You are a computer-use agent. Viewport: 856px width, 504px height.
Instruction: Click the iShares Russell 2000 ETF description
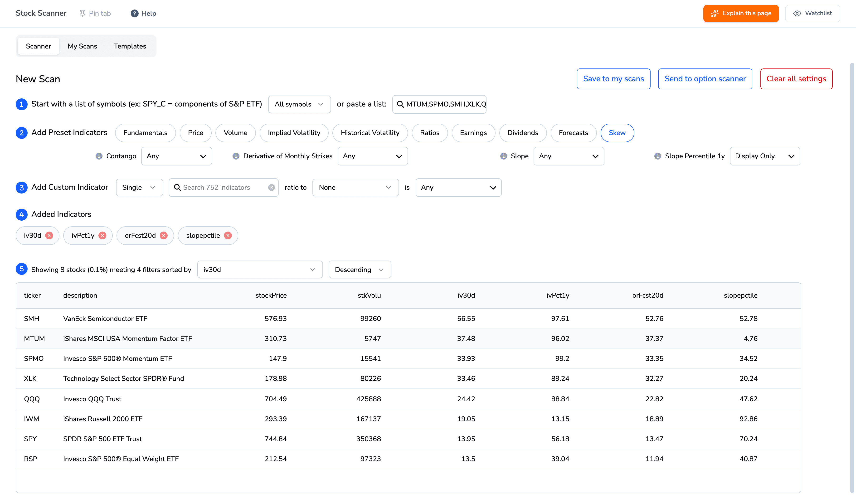[x=103, y=419]
